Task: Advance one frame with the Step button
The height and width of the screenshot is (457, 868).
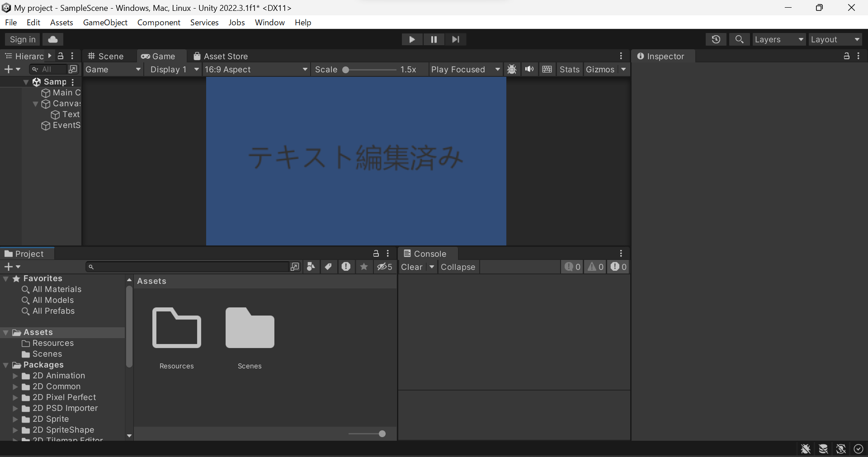Action: pyautogui.click(x=455, y=39)
